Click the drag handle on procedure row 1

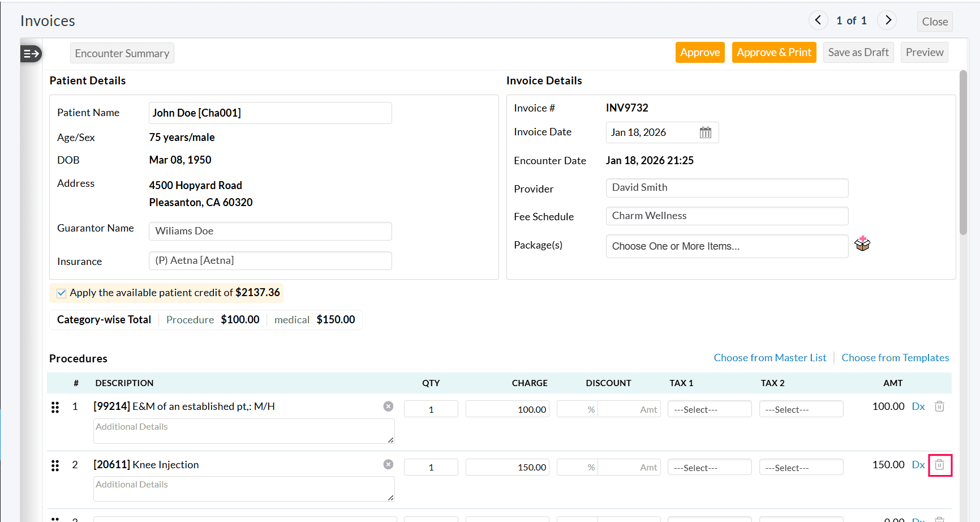[55, 407]
